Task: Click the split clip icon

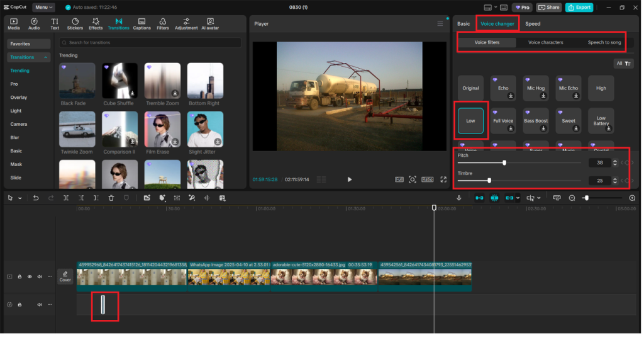Action: coord(66,198)
